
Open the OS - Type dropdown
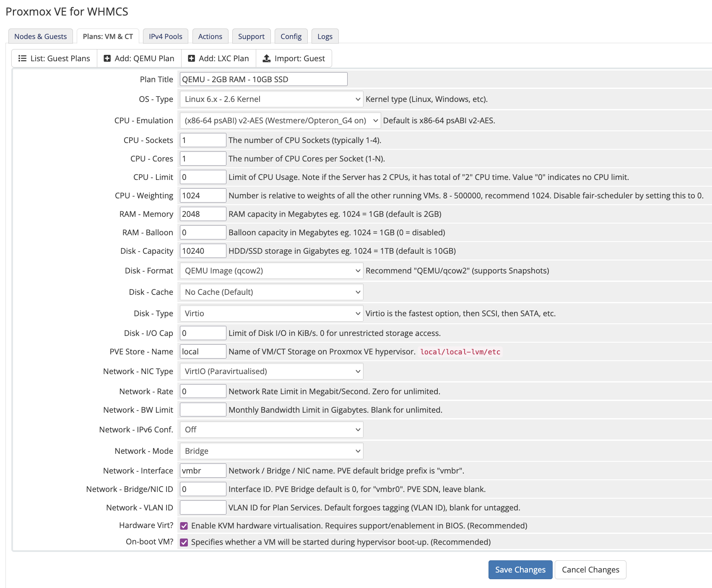point(271,99)
